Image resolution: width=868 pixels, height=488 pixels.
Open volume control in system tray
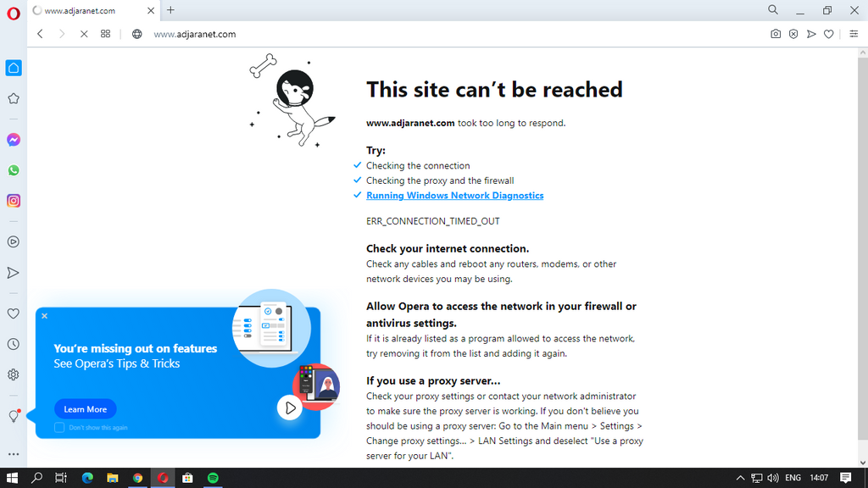[773, 478]
